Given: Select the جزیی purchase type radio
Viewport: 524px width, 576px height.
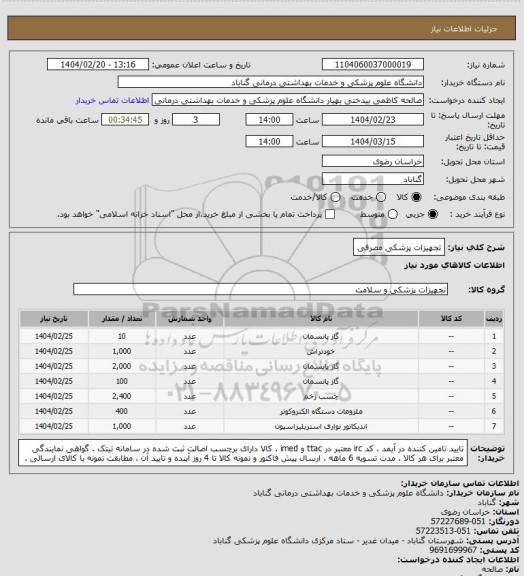Looking at the screenshot, I should [433, 214].
